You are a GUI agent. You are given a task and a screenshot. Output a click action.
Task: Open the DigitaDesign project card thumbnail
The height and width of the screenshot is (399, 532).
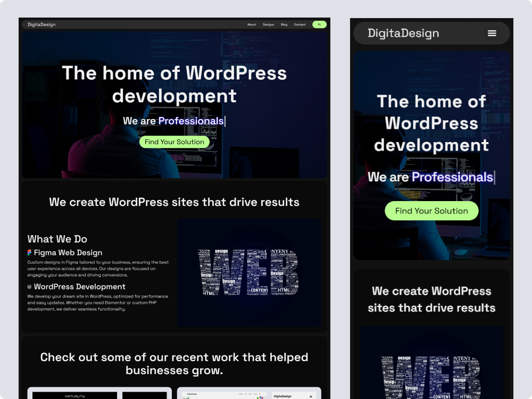point(249,394)
